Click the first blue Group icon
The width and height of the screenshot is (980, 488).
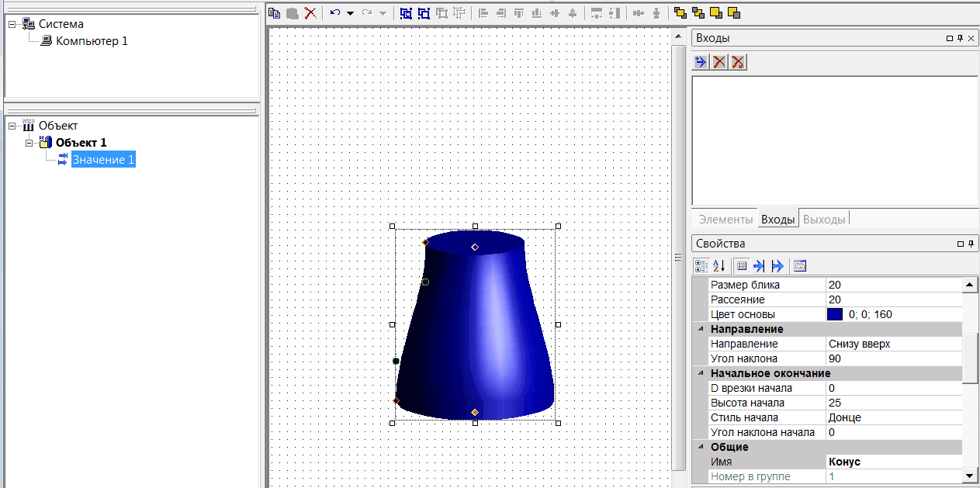coord(406,12)
